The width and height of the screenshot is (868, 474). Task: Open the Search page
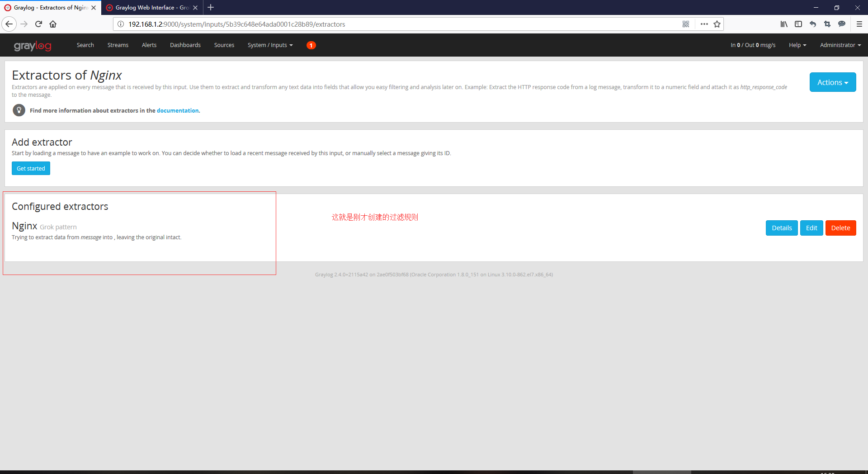coord(85,45)
